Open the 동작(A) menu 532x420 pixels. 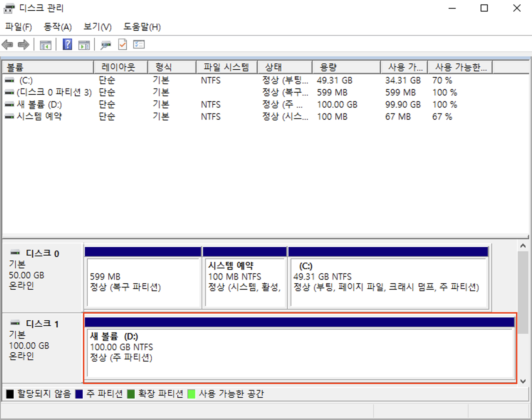pos(58,27)
